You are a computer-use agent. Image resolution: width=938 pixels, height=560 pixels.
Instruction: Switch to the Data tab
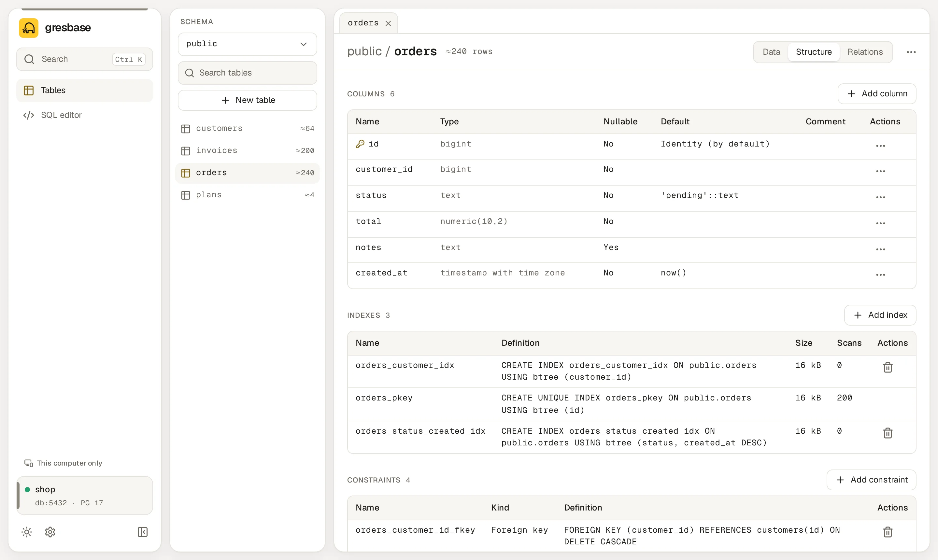tap(771, 52)
